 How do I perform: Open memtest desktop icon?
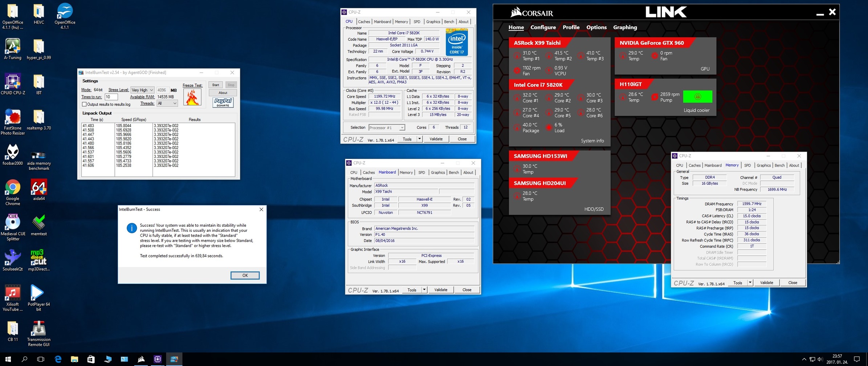(x=39, y=226)
